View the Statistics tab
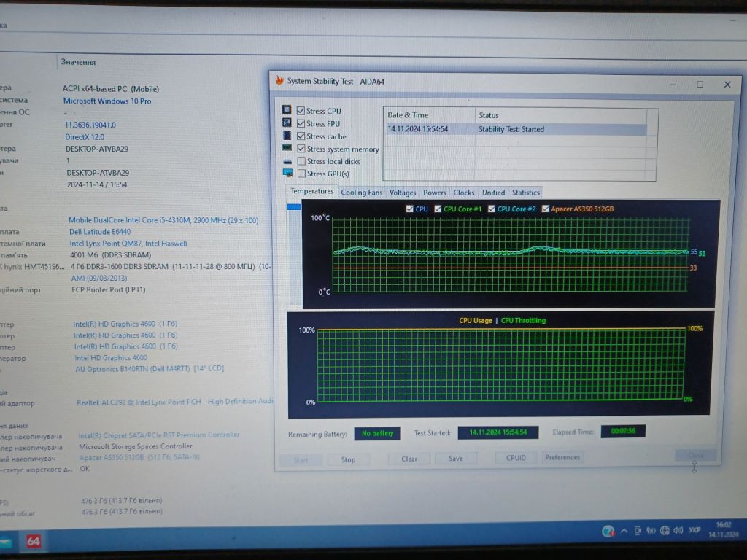Screen dimensions: 747x560 [x=525, y=192]
